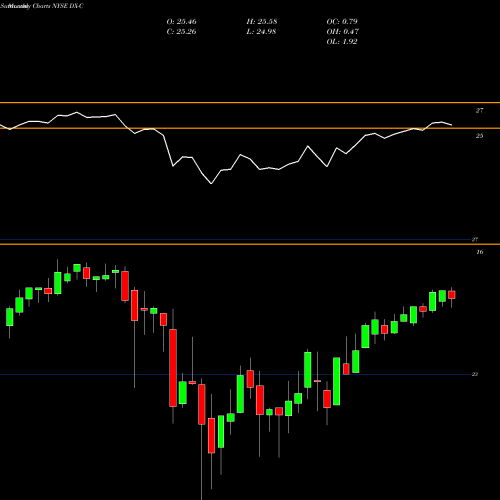Click the final red candlestick of the series
500x500 pixels.
pos(452,295)
